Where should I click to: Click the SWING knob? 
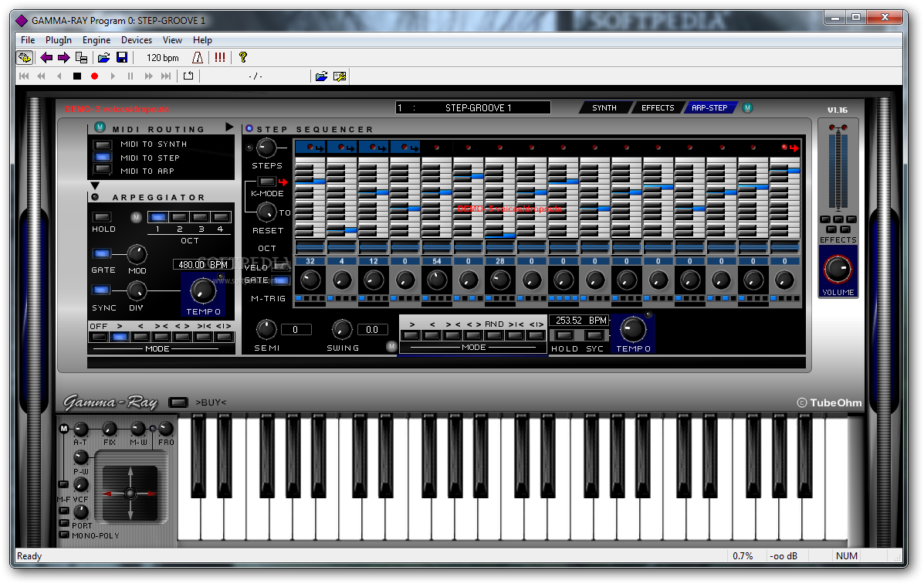point(342,329)
